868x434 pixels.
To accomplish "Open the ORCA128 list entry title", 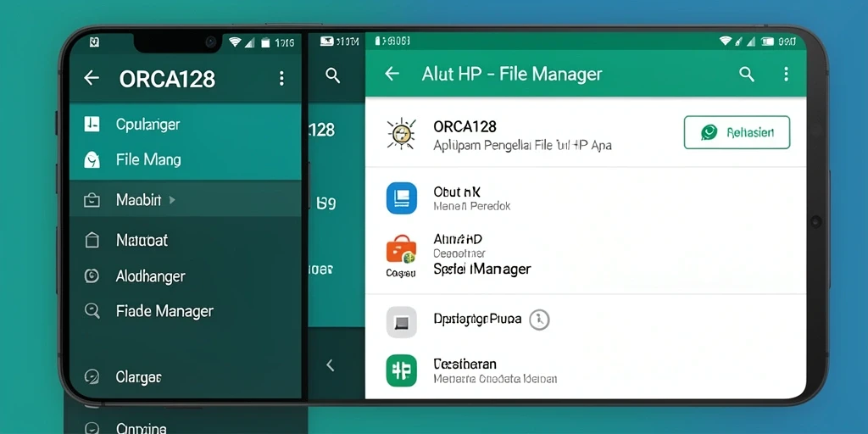I will click(x=465, y=126).
